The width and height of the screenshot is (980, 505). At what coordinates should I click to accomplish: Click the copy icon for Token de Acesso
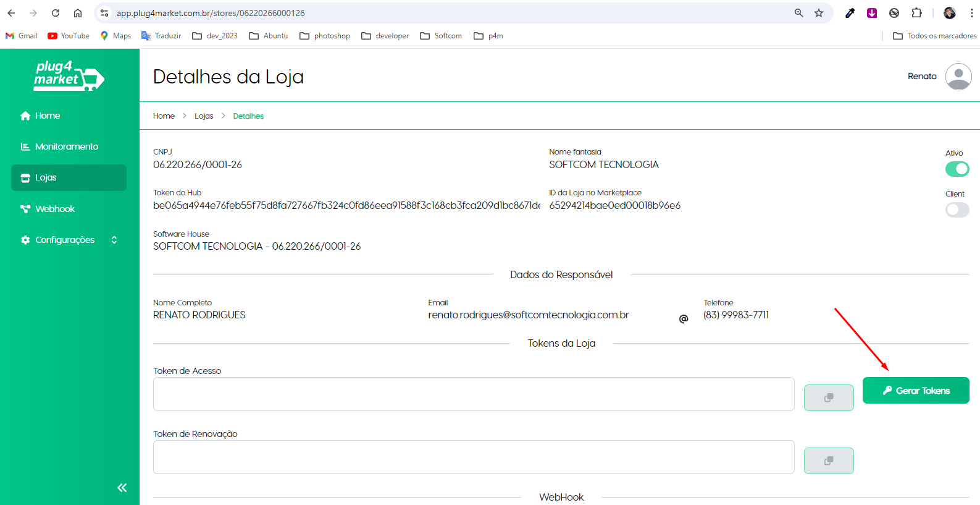coord(828,397)
